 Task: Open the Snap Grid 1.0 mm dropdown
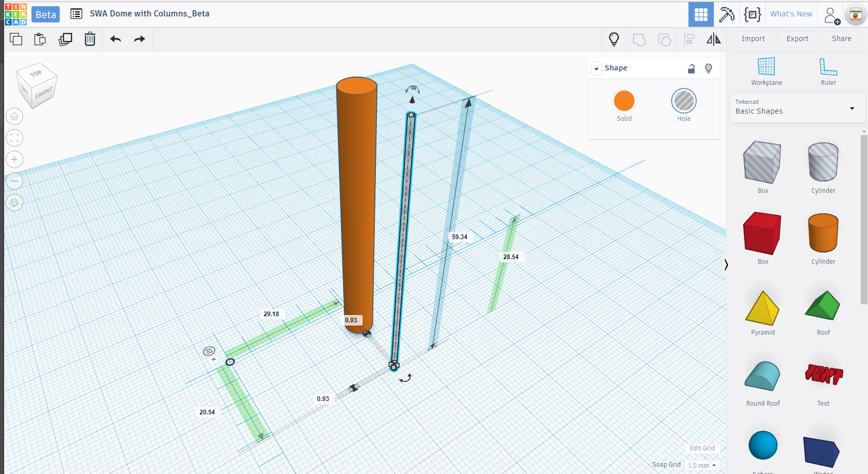(x=702, y=465)
